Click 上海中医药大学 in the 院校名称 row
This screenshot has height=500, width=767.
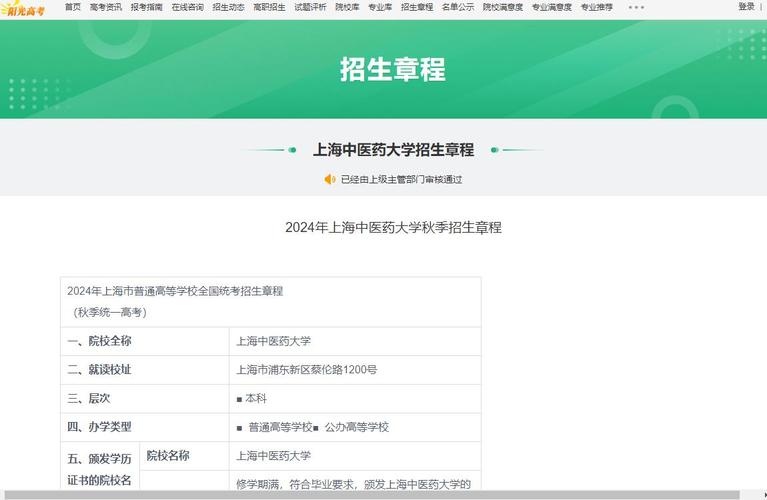click(x=273, y=456)
